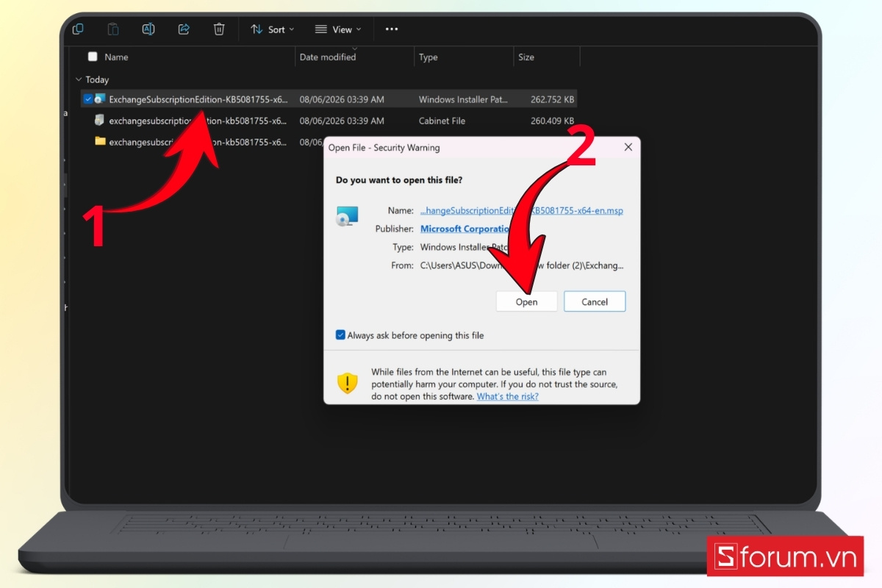This screenshot has width=882, height=588.
Task: Sort by the Size column header
Action: point(526,57)
